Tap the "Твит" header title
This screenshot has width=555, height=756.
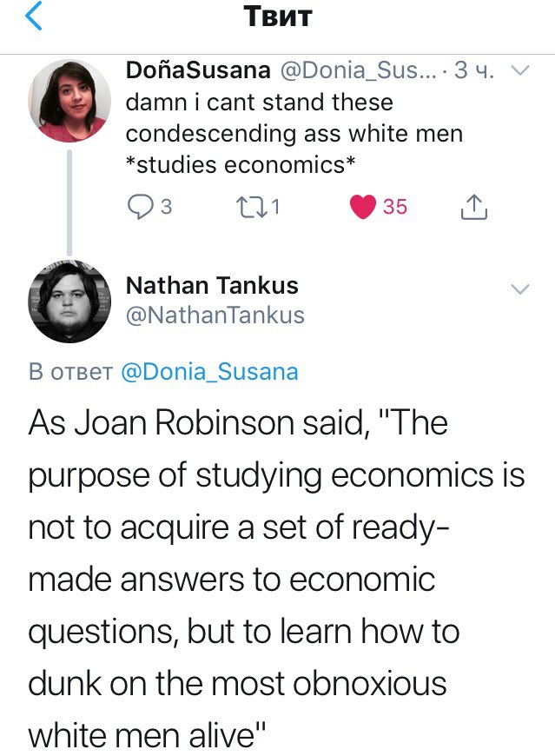click(277, 17)
